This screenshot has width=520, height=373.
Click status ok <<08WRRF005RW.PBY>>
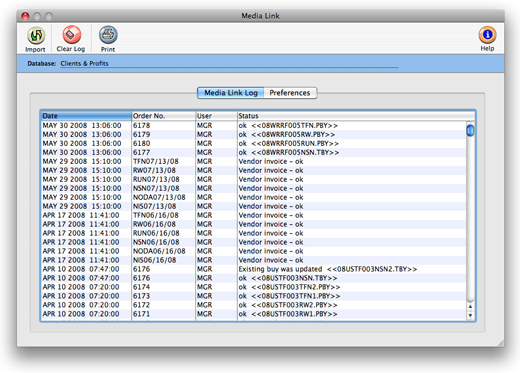click(287, 135)
